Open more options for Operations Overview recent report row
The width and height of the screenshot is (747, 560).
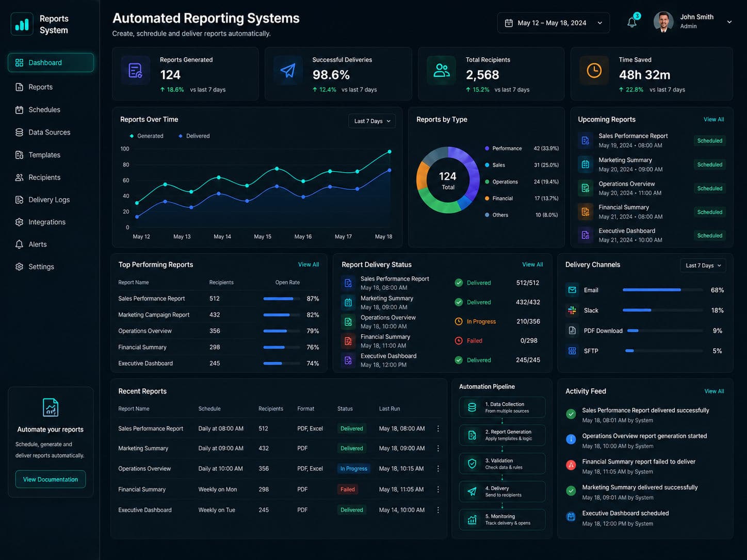coord(438,469)
